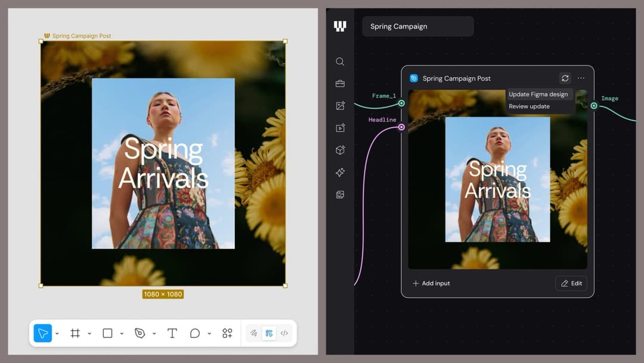The image size is (644, 363).
Task: Expand Frame tool options arrow
Action: 89,333
